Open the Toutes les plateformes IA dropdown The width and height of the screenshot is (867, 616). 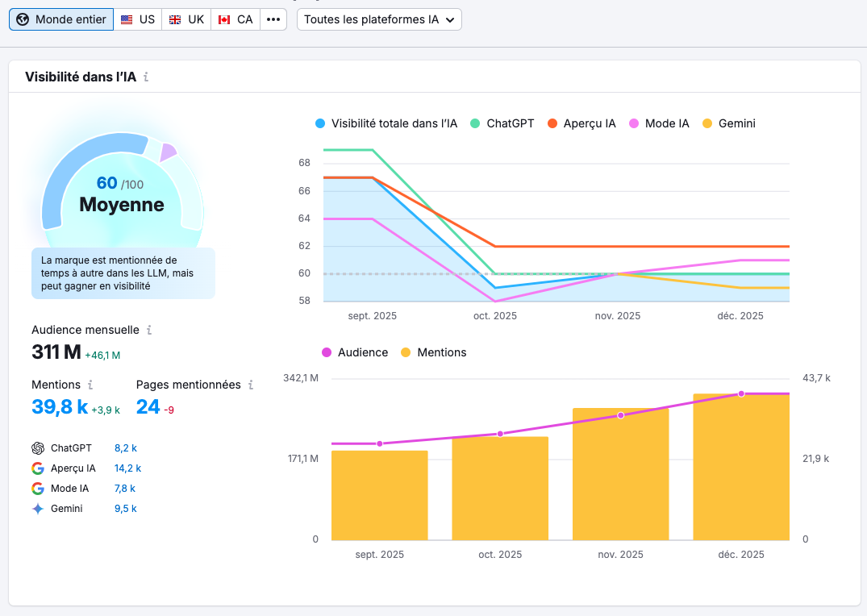click(379, 19)
